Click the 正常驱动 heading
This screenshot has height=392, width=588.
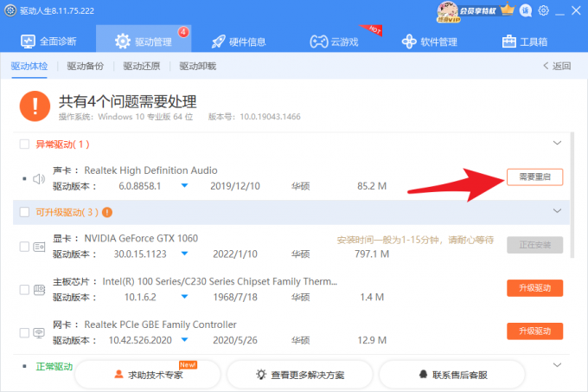pyautogui.click(x=54, y=367)
